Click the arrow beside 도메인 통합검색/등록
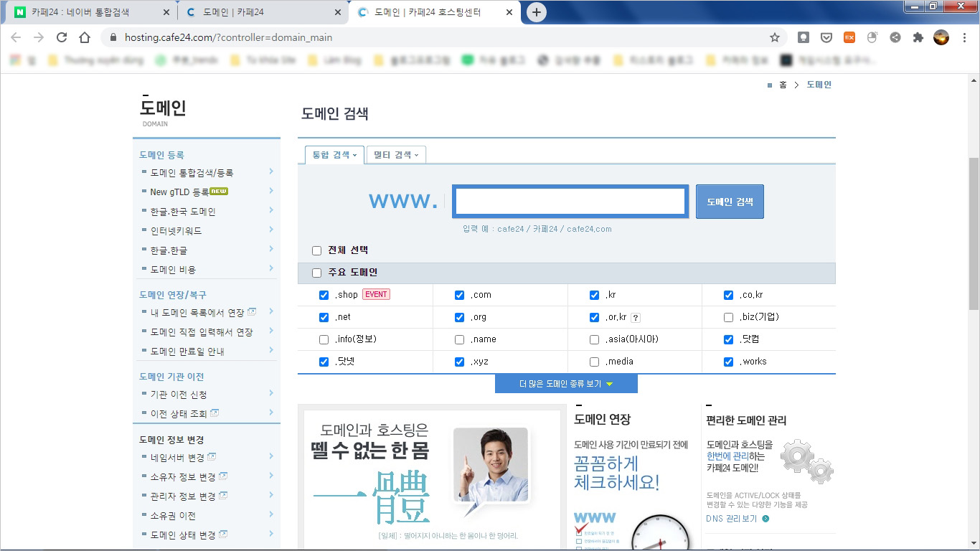The image size is (980, 551). pyautogui.click(x=271, y=171)
